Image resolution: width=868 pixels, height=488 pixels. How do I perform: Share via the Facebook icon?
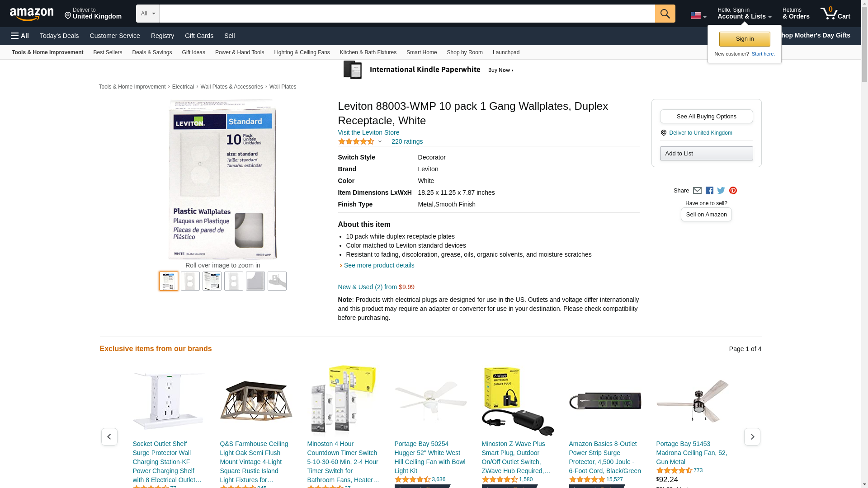point(709,191)
